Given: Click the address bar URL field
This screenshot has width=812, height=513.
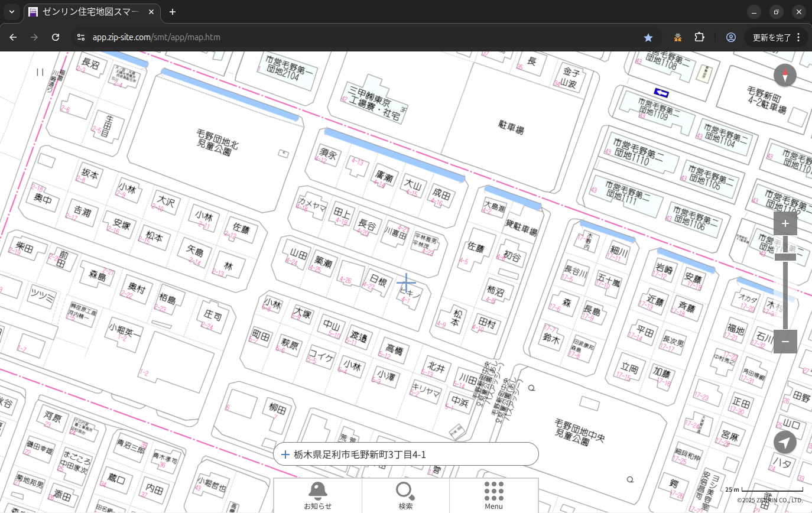Looking at the screenshot, I should [x=355, y=37].
